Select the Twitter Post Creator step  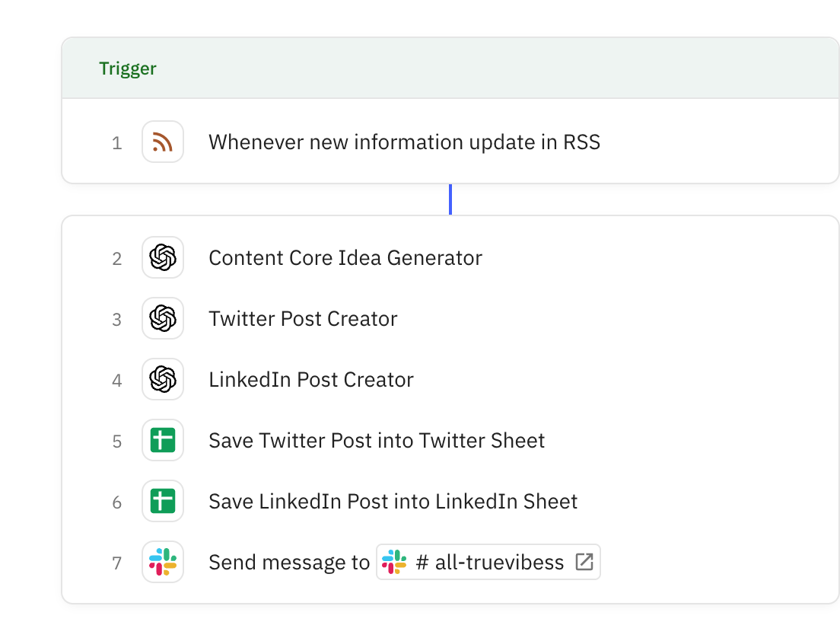tap(303, 318)
